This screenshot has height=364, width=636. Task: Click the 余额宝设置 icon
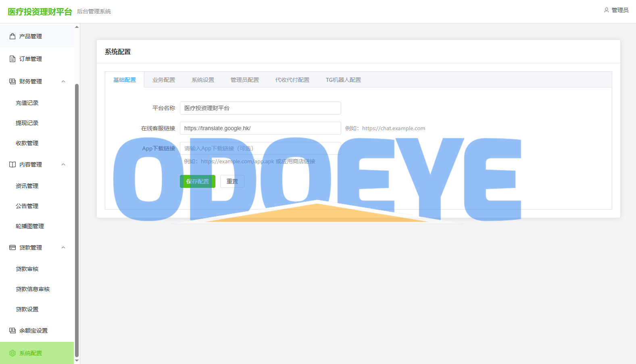pyautogui.click(x=13, y=331)
